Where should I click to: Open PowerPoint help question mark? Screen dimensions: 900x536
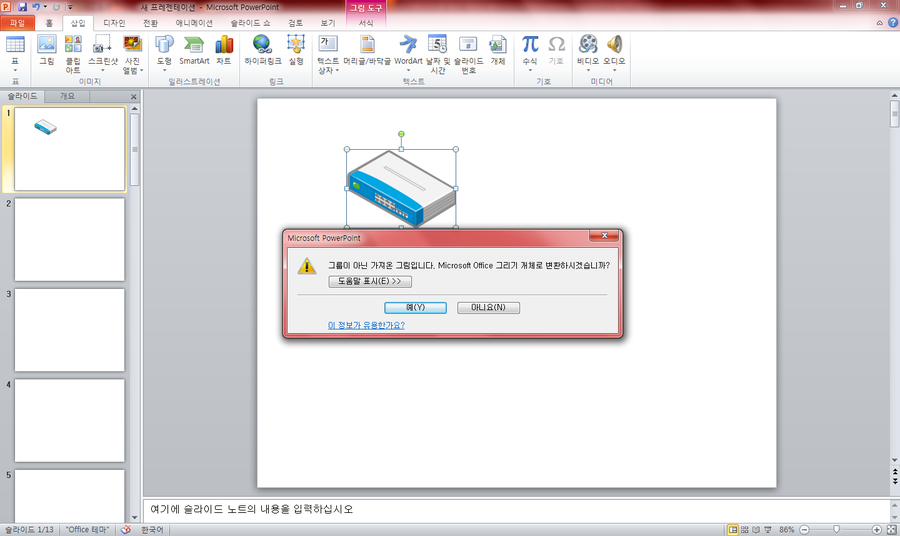(893, 22)
